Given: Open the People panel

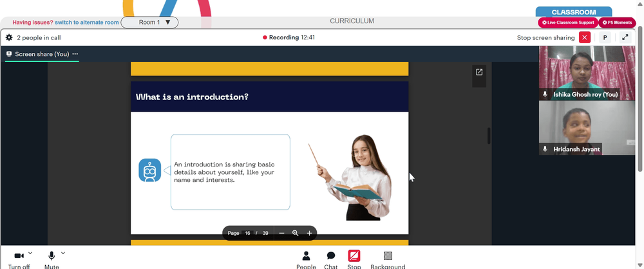Looking at the screenshot, I should [306, 261].
